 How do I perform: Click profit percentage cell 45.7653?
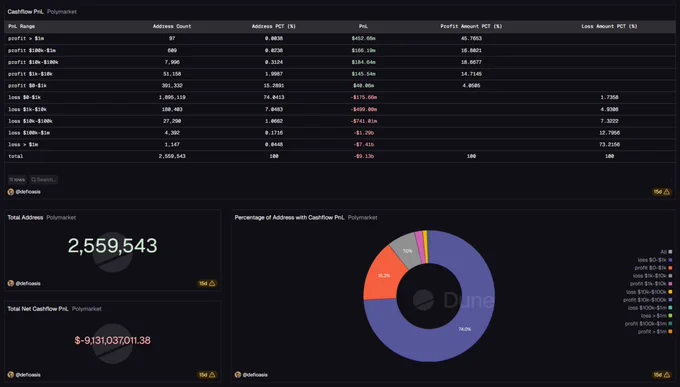pyautogui.click(x=471, y=39)
